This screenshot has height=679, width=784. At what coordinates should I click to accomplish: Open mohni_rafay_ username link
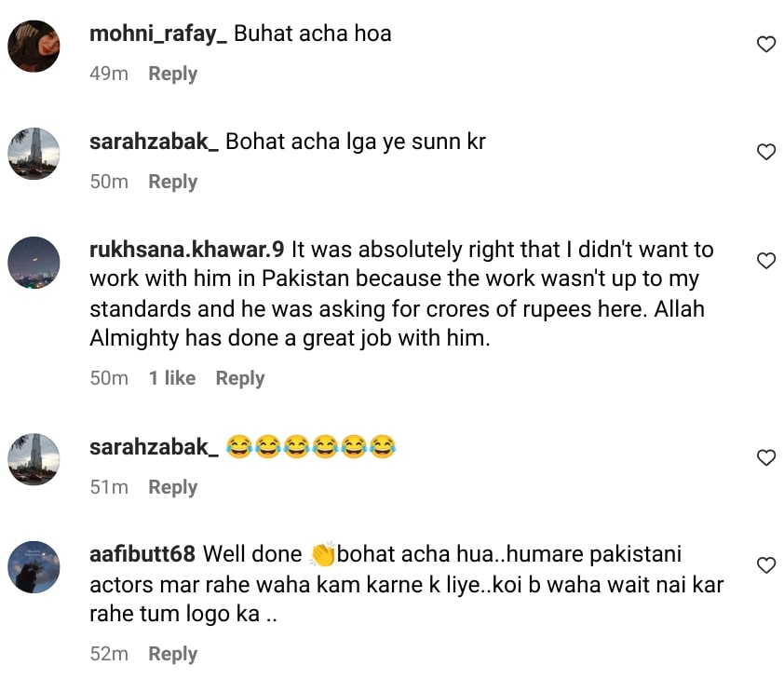157,34
